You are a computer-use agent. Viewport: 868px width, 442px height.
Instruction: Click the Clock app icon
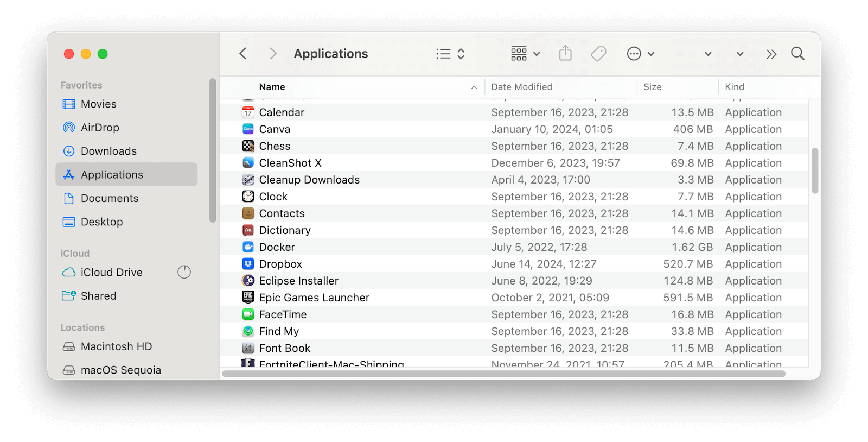coord(248,197)
